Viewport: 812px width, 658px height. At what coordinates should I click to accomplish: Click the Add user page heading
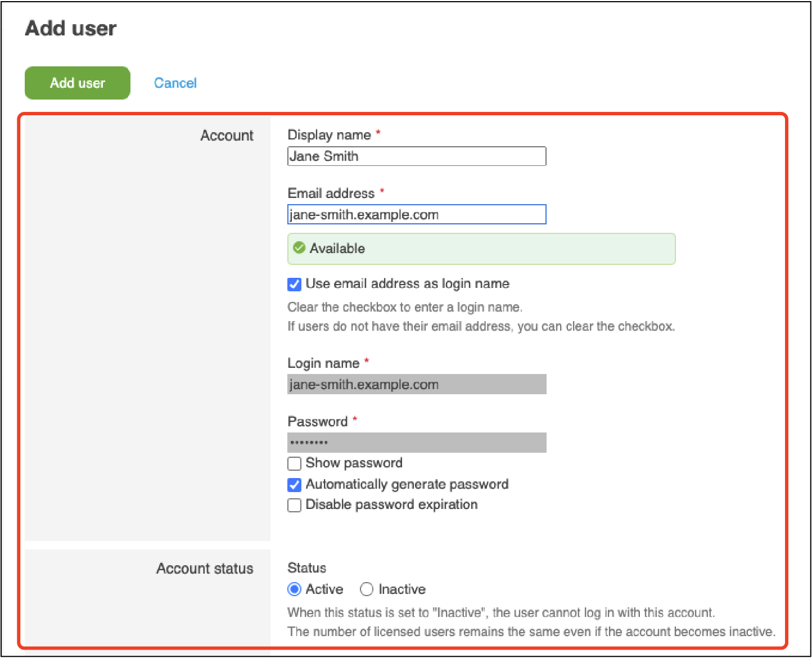[71, 28]
